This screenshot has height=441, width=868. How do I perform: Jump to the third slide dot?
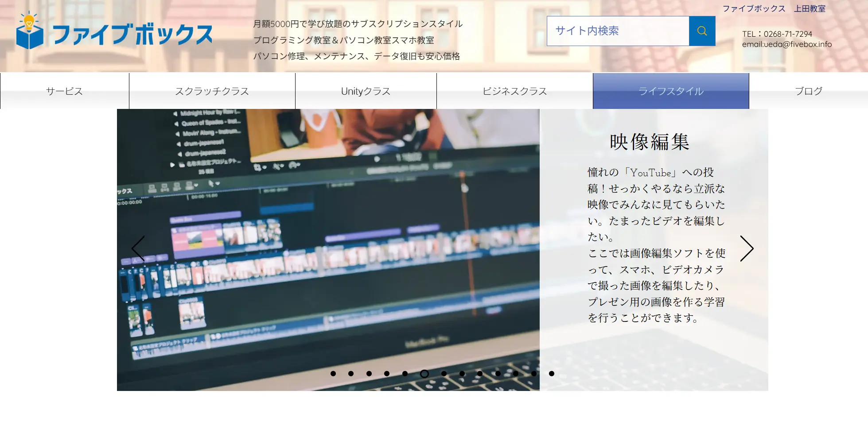369,374
